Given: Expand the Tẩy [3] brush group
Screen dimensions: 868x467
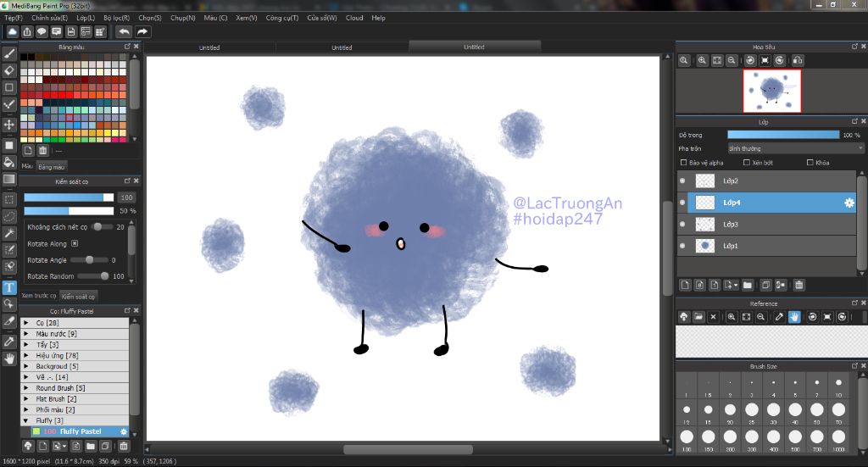Looking at the screenshot, I should tap(26, 344).
